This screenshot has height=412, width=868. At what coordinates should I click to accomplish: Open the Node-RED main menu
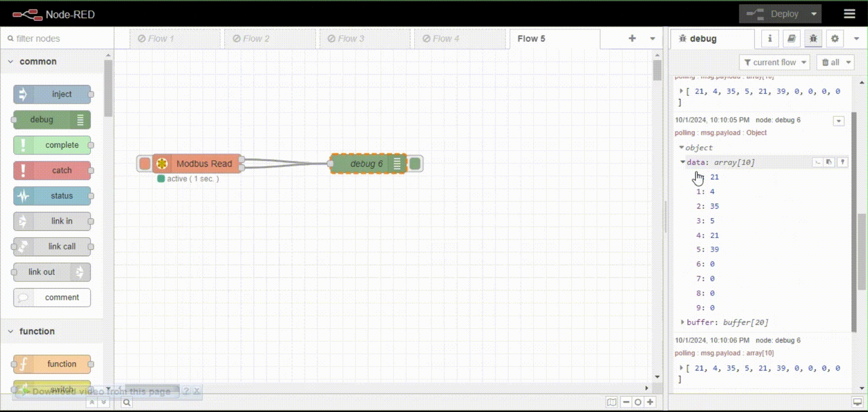pos(849,14)
